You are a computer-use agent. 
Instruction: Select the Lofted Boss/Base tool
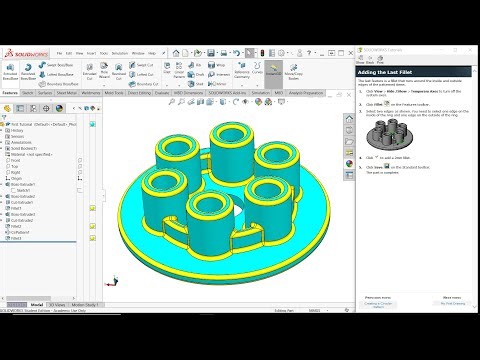(x=56, y=74)
